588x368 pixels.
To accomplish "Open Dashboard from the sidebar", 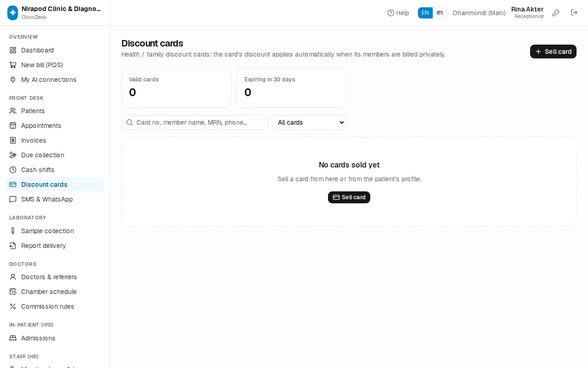I will tap(55, 50).
